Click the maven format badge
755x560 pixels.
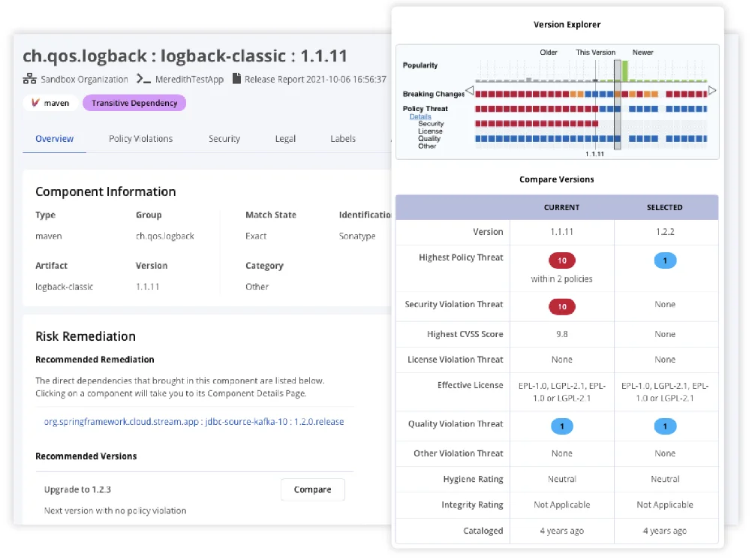50,103
